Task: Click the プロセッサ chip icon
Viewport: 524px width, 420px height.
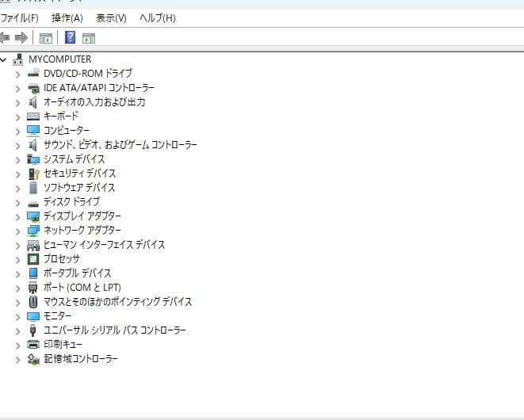Action: (x=33, y=259)
